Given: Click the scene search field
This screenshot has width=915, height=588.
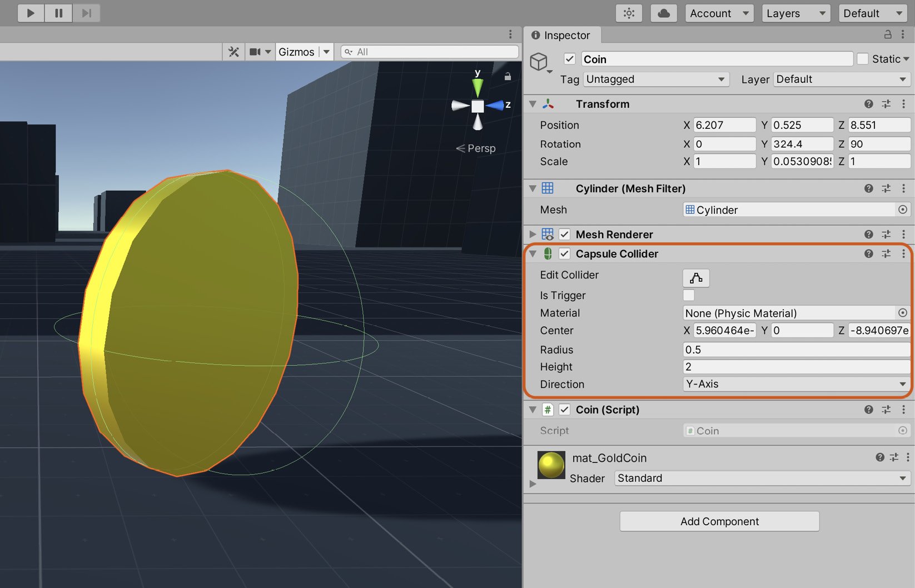Looking at the screenshot, I should (429, 52).
